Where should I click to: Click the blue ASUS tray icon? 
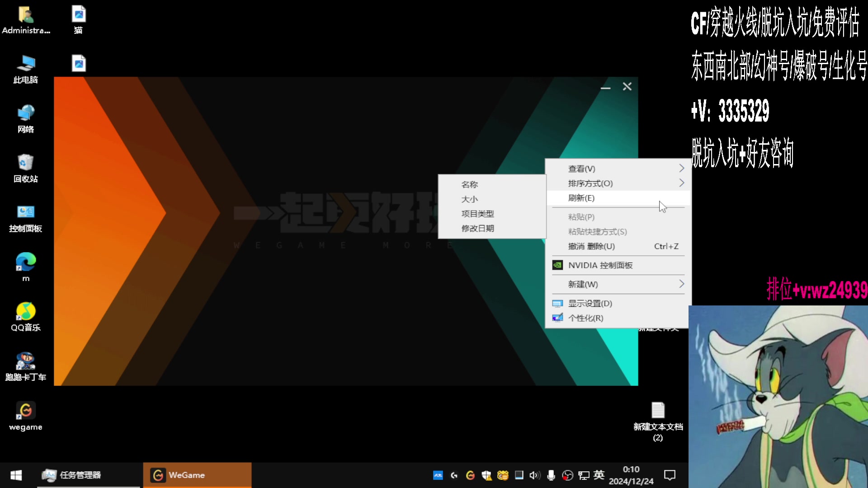[438, 475]
